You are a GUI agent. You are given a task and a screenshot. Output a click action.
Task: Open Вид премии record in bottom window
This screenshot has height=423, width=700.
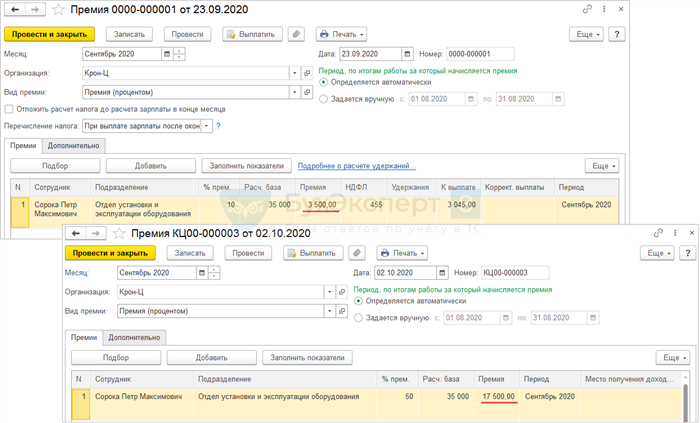click(342, 311)
